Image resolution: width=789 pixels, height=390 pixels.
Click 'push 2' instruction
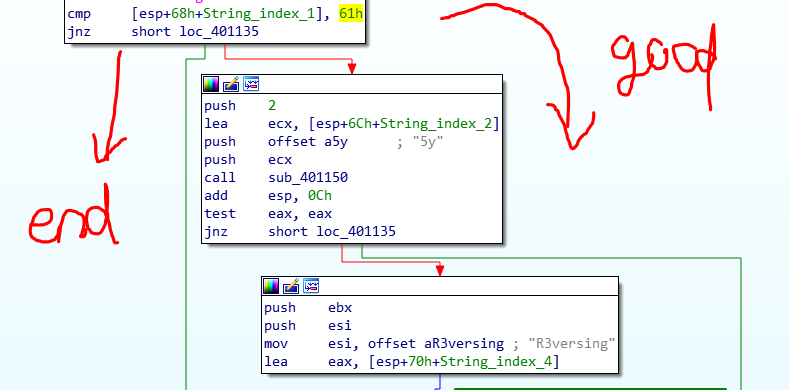point(240,105)
